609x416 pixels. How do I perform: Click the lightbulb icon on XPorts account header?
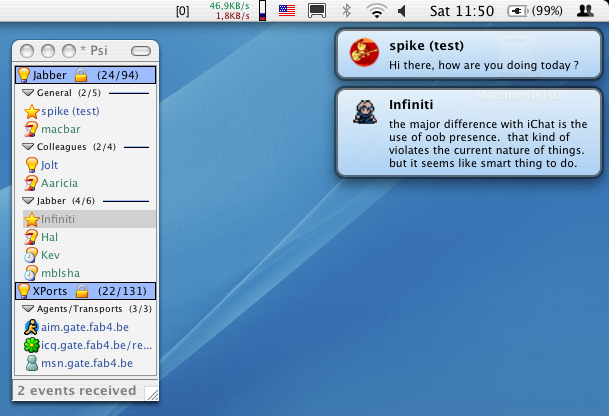pyautogui.click(x=24, y=291)
